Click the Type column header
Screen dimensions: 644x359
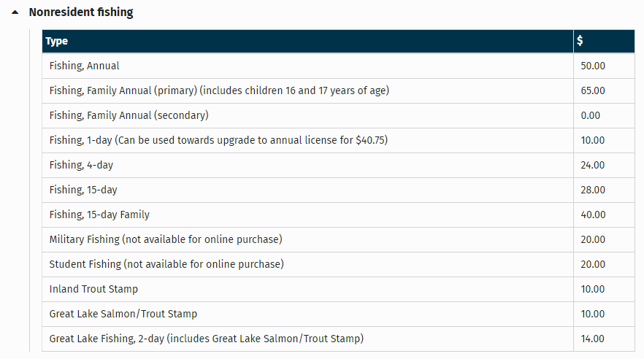tap(57, 42)
